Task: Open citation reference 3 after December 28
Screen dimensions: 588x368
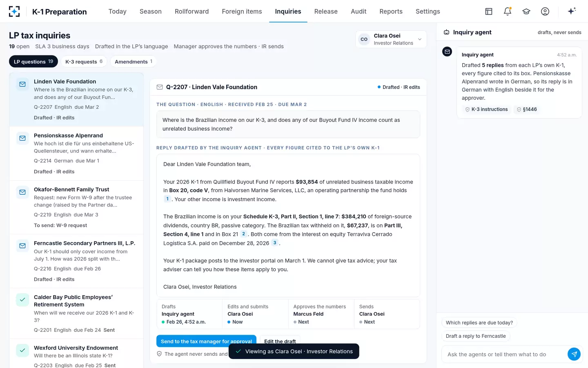Action: pos(275,243)
